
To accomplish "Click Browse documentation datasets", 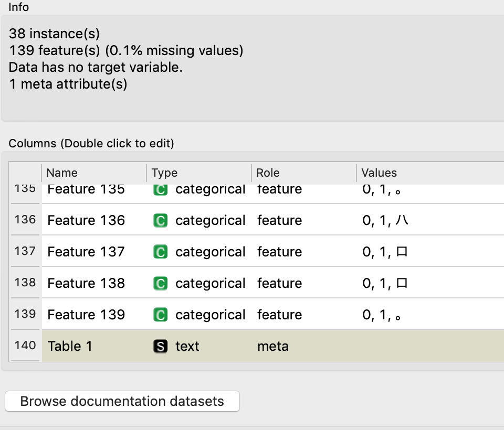I will click(x=122, y=401).
